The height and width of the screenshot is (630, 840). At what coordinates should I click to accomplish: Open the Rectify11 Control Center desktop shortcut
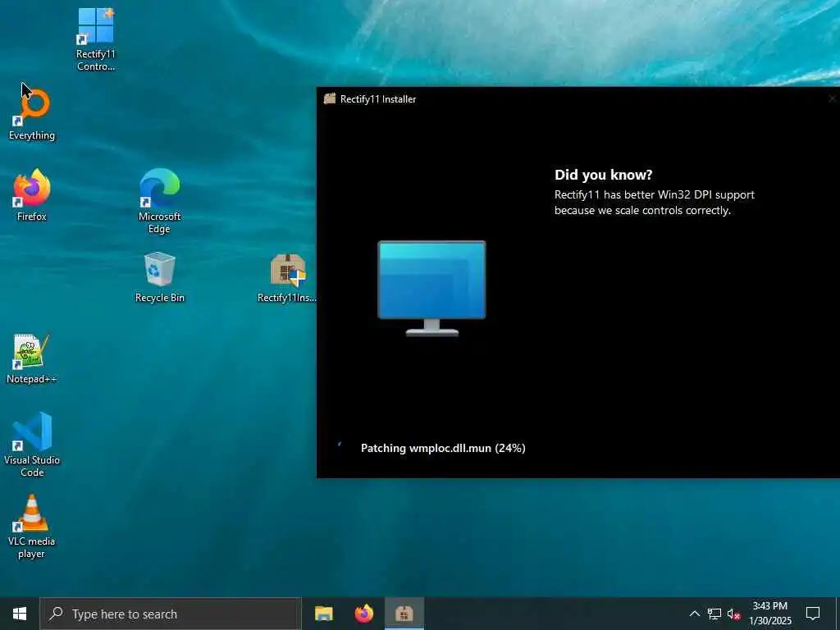[x=95, y=39]
